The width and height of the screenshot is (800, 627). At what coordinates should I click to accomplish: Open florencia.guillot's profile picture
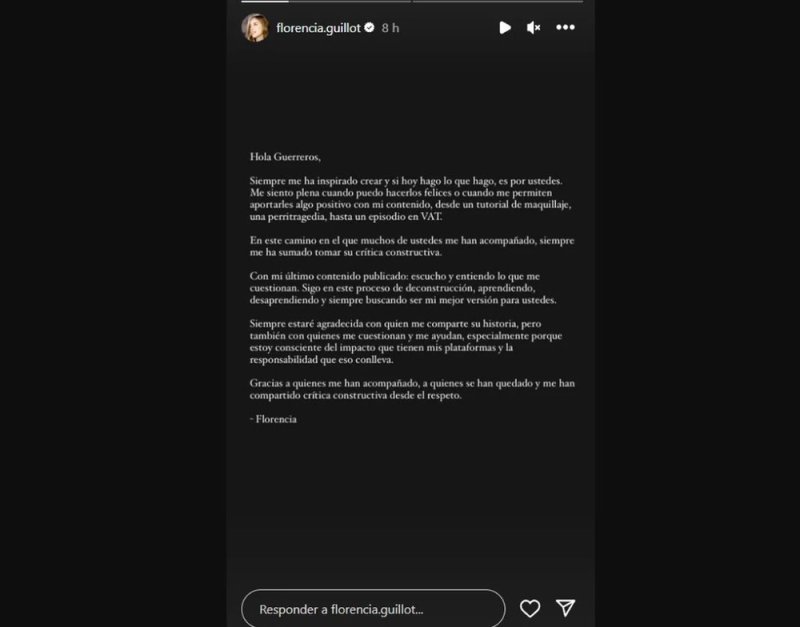[x=255, y=28]
